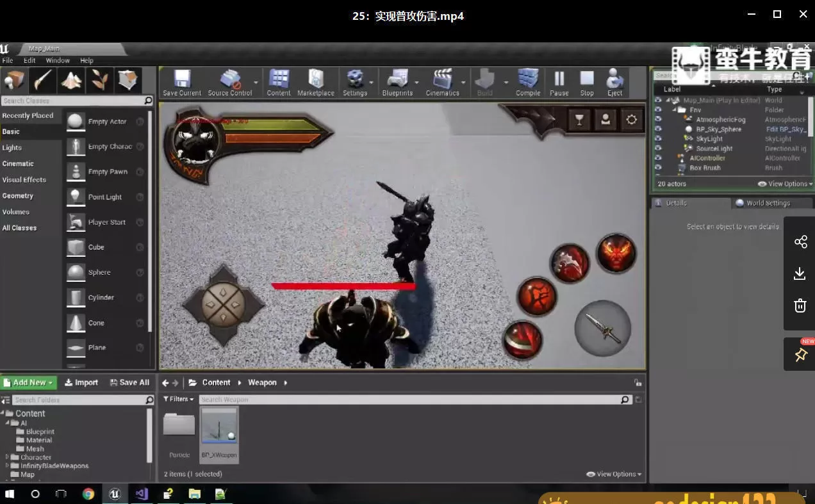Expand the Filters dropdown in Content Browser

point(178,399)
